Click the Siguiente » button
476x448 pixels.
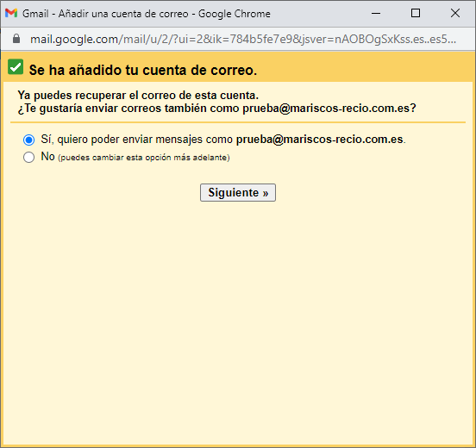pos(238,192)
